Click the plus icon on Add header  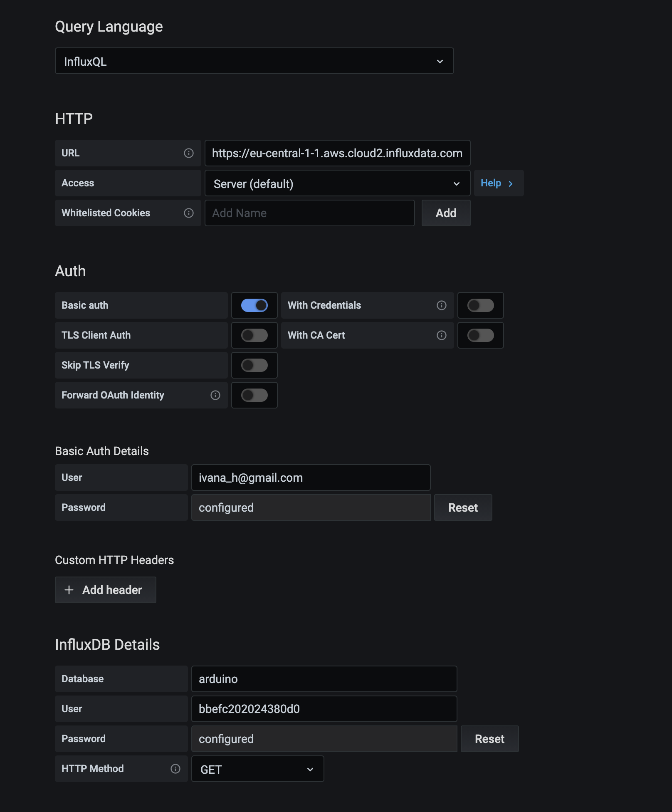coord(69,590)
